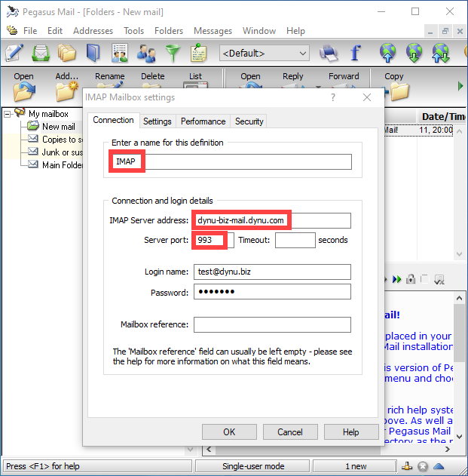This screenshot has width=468, height=476.
Task: Open the Reply button dropdown arrow
Action: pos(318,87)
